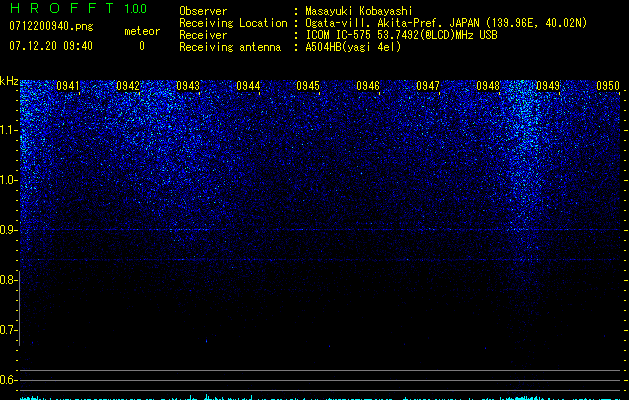Click the kHz axis unit label
The width and height of the screenshot is (629, 400).
[x=9, y=81]
